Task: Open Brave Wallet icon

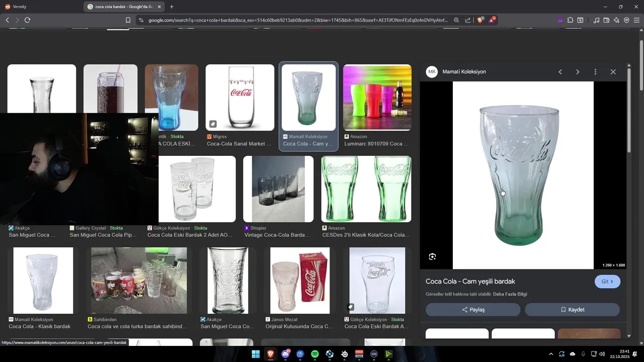Action: pos(606,20)
